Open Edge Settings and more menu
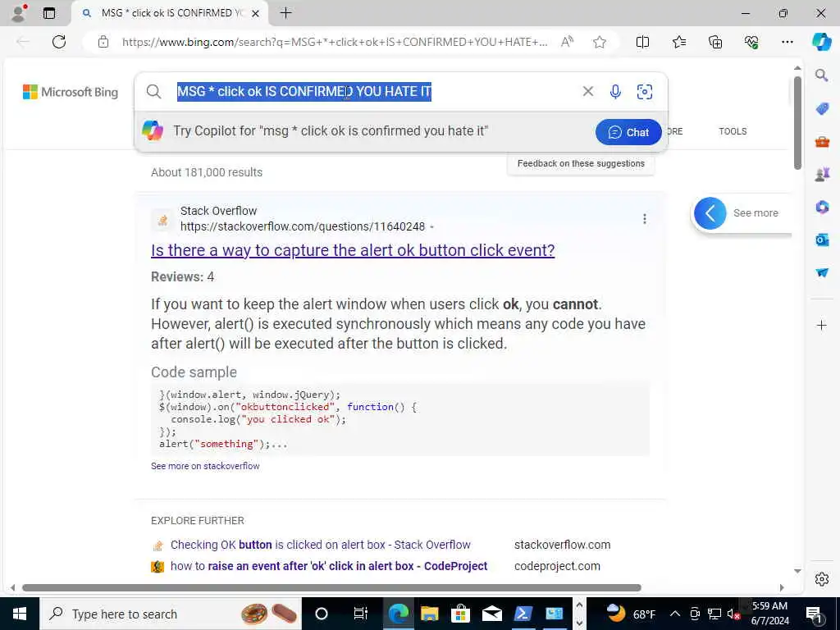The height and width of the screenshot is (630, 840). tap(787, 42)
